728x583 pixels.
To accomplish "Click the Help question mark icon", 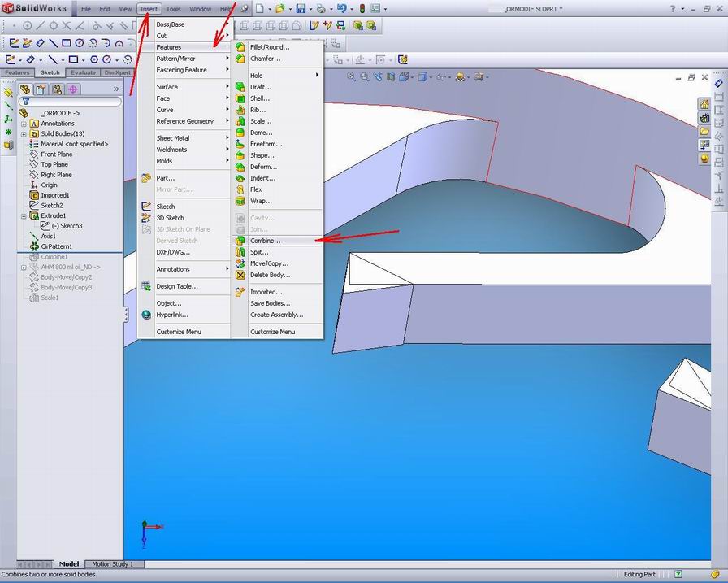I will coord(673,8).
